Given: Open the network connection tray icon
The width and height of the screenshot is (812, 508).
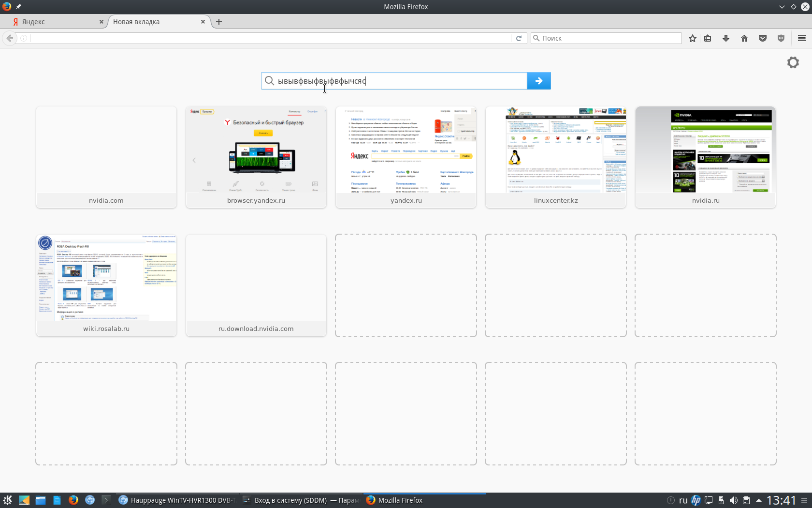Looking at the screenshot, I should pos(709,500).
